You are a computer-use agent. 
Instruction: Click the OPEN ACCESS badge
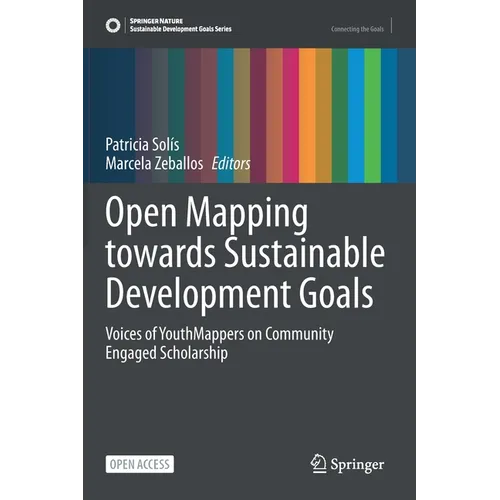click(x=140, y=464)
